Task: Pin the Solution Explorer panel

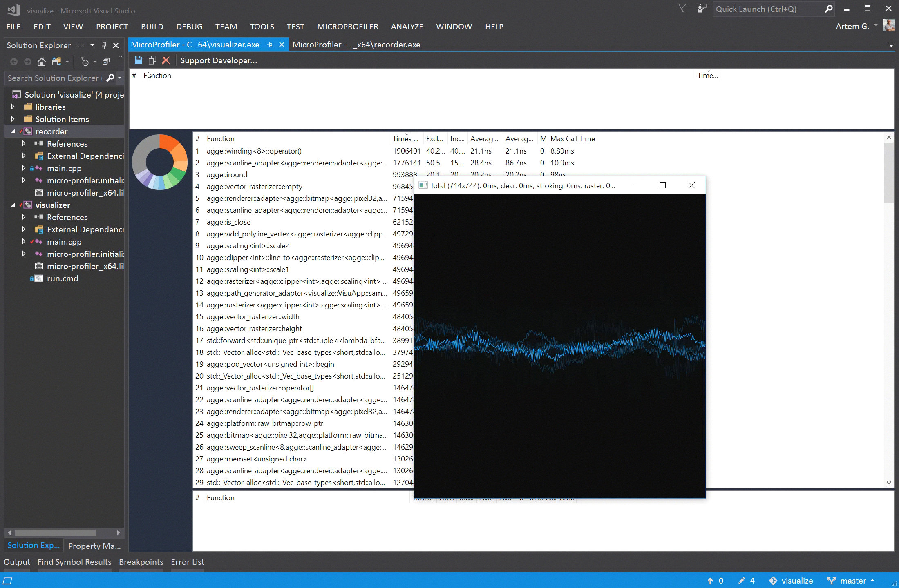Action: (x=104, y=45)
